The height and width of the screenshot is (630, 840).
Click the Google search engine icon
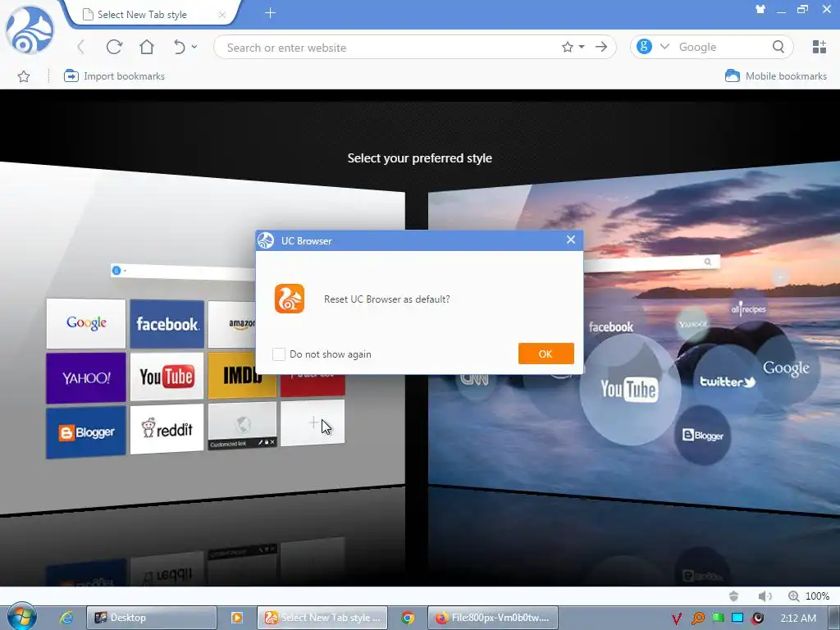[644, 47]
